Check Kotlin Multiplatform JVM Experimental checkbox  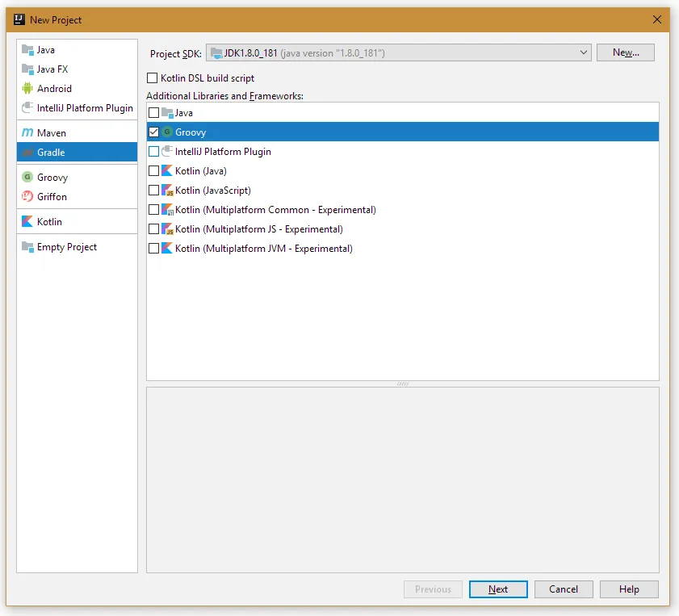point(153,249)
